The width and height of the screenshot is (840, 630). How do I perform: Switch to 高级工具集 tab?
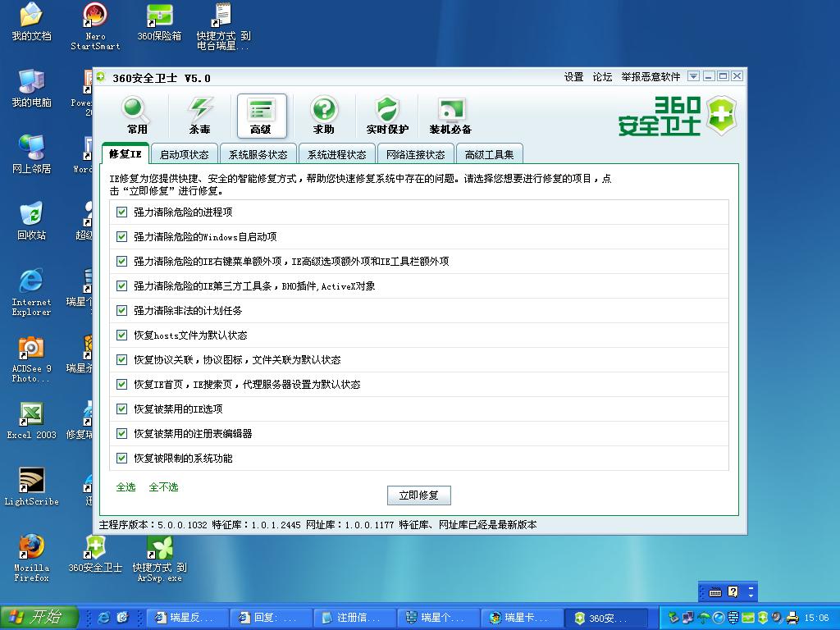tap(489, 155)
